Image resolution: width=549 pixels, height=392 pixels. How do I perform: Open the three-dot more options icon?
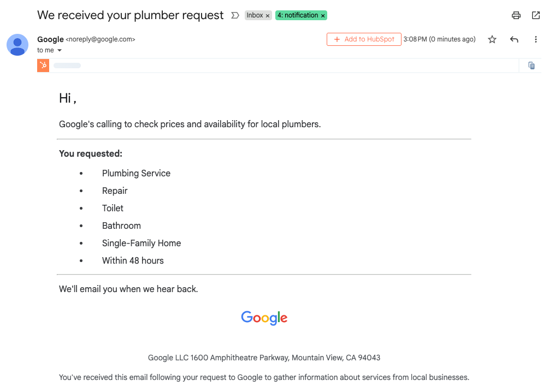[536, 39]
